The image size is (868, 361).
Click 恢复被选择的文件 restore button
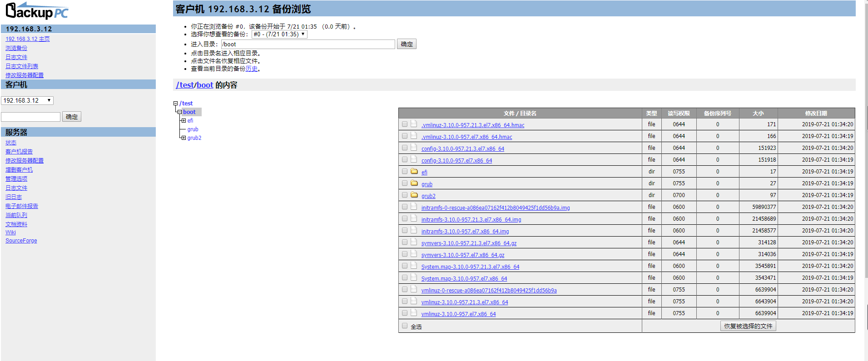coord(748,326)
